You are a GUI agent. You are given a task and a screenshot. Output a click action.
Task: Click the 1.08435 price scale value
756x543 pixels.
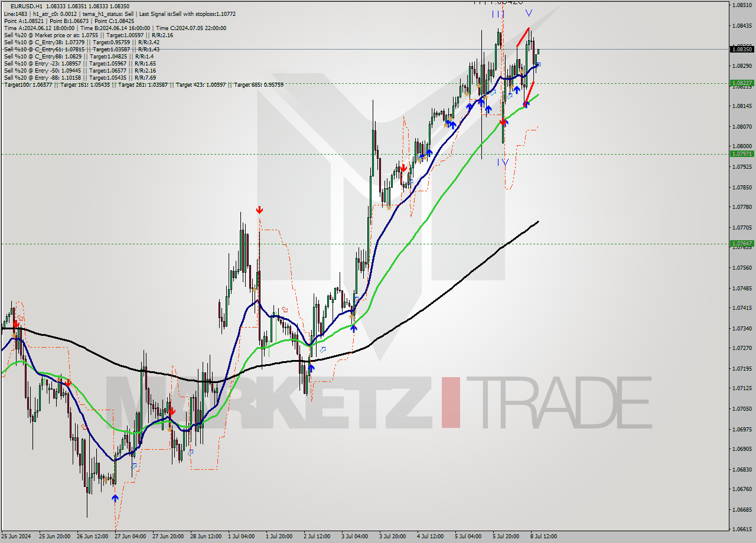741,26
